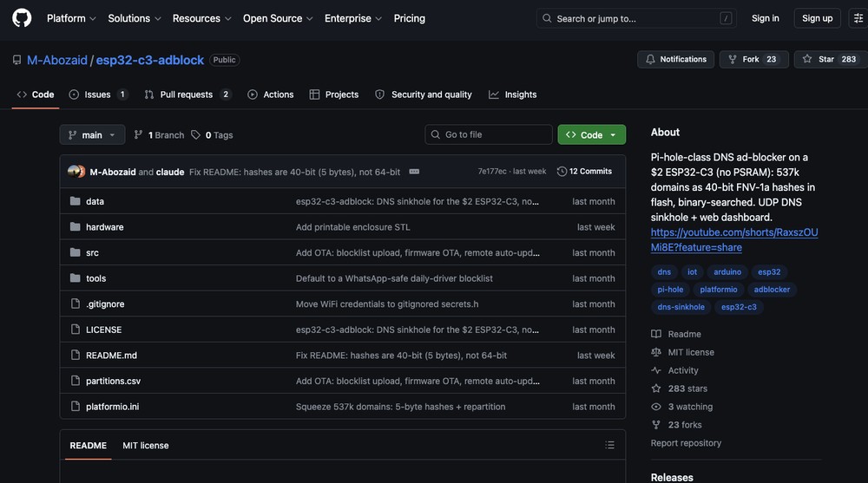Open the YouTube shorts link
Screen dimensions: 868x483
(x=734, y=239)
